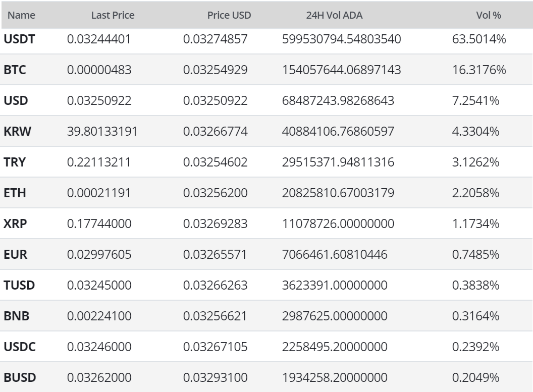The image size is (533, 392).
Task: Click USD volume share 7.2541%
Action: coord(475,100)
